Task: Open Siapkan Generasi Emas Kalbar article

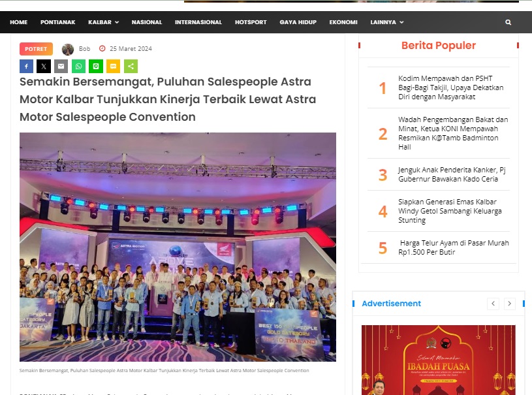Action: (x=450, y=211)
